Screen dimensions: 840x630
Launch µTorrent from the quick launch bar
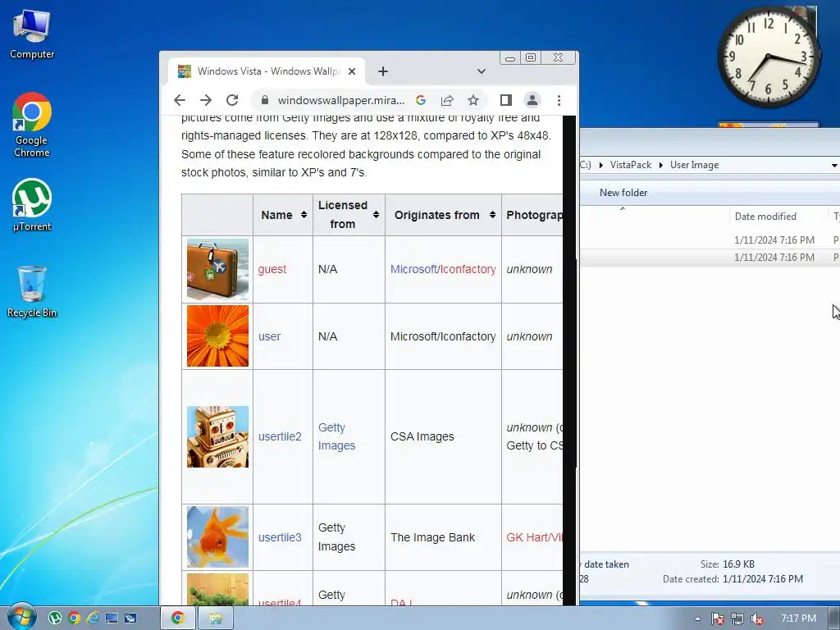point(55,619)
